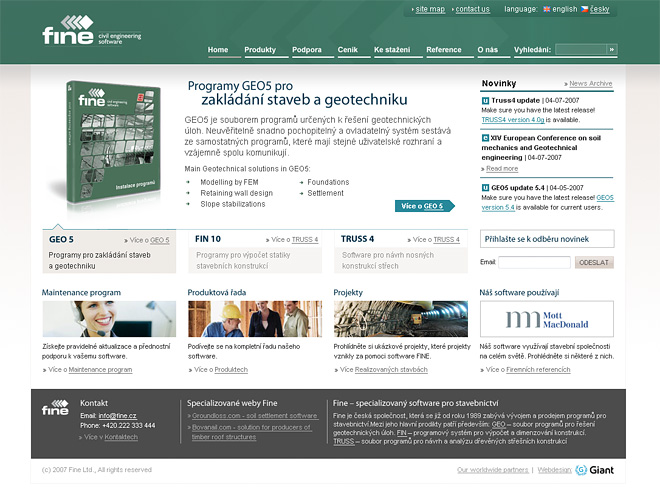Open the News Archive link
Viewport: 660px width, 497px height.
pyautogui.click(x=590, y=84)
